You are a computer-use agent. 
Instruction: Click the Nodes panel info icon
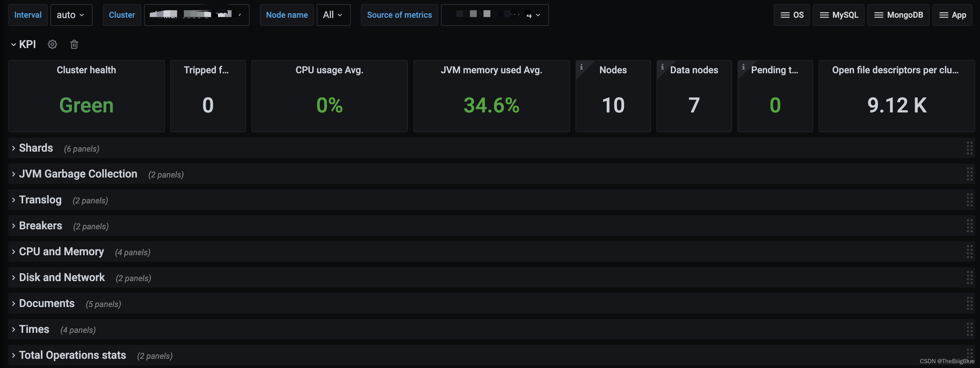coord(581,67)
